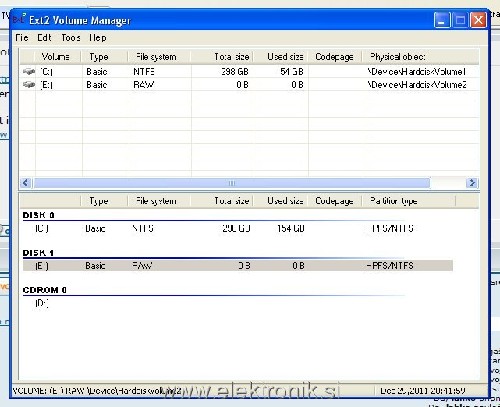Image resolution: width=500 pixels, height=407 pixels.
Task: Minimize the Ext2 Volume Manager window
Action: click(x=442, y=20)
